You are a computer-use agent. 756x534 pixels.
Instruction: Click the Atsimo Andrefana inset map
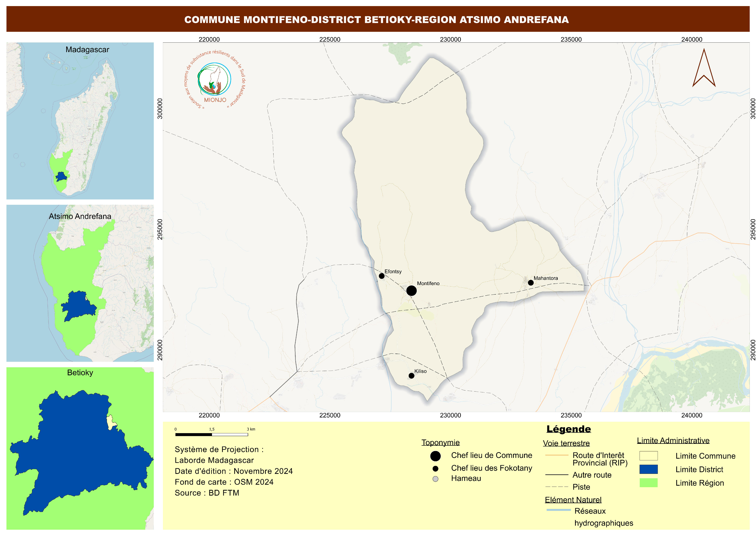pos(80,283)
